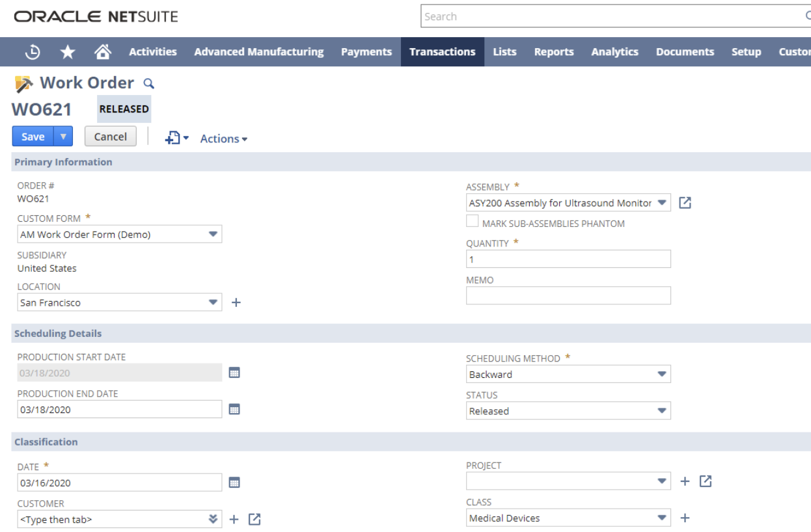Screen dimensions: 811x532
Task: Click the search magnifier in global Search box
Action: 807,16
